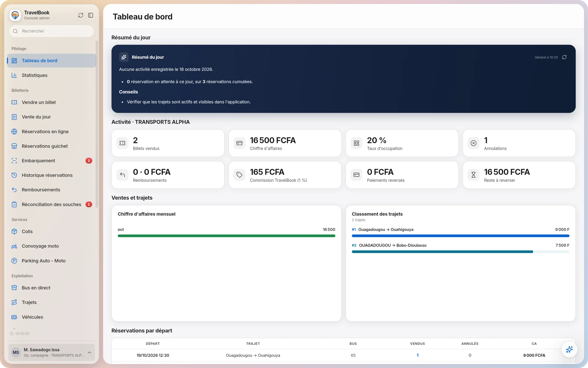The image size is (588, 368).
Task: Click the sidebar refresh icon near TravelBook
Action: point(81,15)
